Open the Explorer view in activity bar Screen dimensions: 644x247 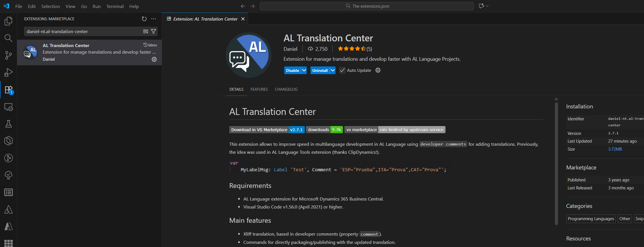pos(9,21)
